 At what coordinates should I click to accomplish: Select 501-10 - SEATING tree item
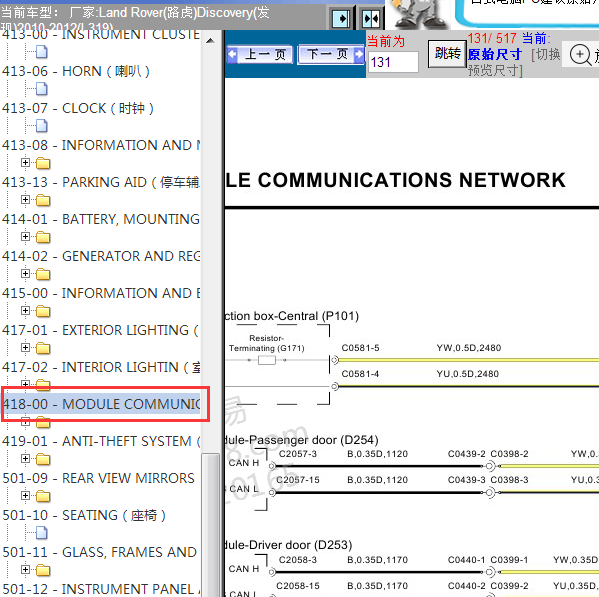[84, 515]
